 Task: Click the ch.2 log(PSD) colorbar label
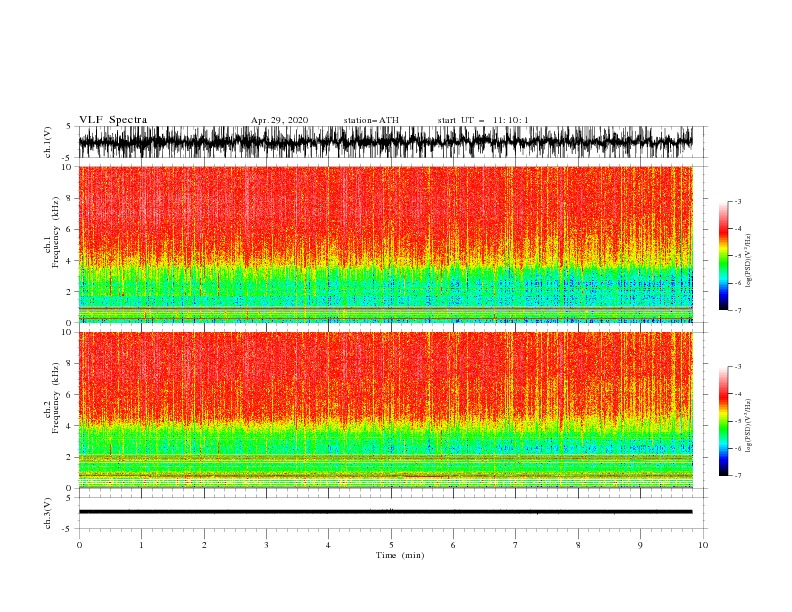click(x=749, y=426)
